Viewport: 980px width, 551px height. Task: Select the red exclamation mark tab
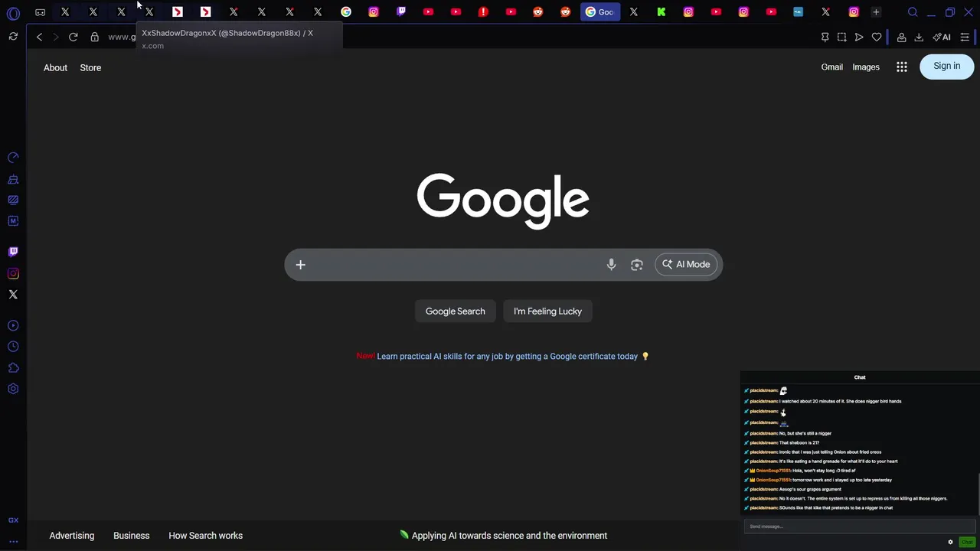point(483,11)
